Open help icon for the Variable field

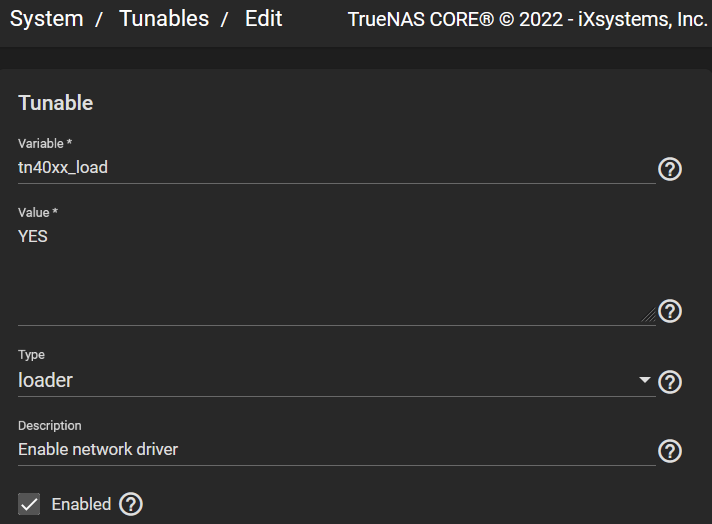670,169
